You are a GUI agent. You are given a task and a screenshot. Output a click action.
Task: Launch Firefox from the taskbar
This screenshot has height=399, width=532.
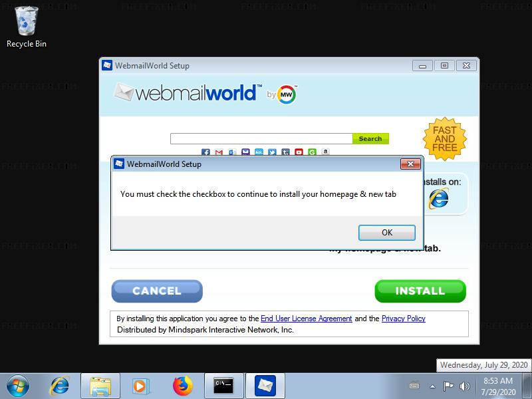click(182, 386)
